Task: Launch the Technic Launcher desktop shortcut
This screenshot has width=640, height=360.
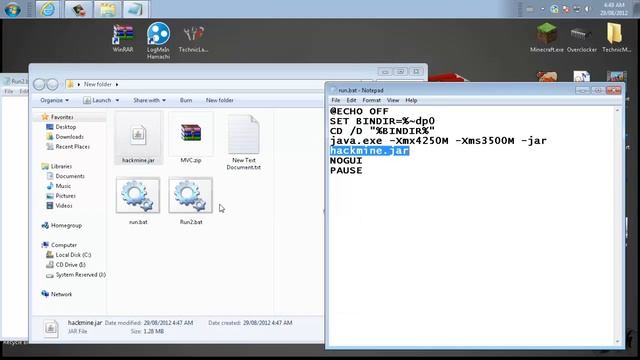Action: tap(193, 39)
